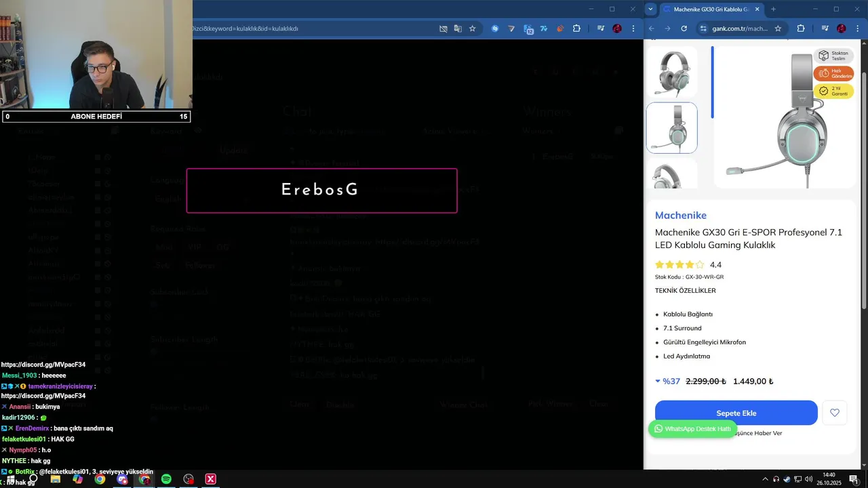Click product title Machenike GX30 Gri E-SPOR

pos(749,239)
